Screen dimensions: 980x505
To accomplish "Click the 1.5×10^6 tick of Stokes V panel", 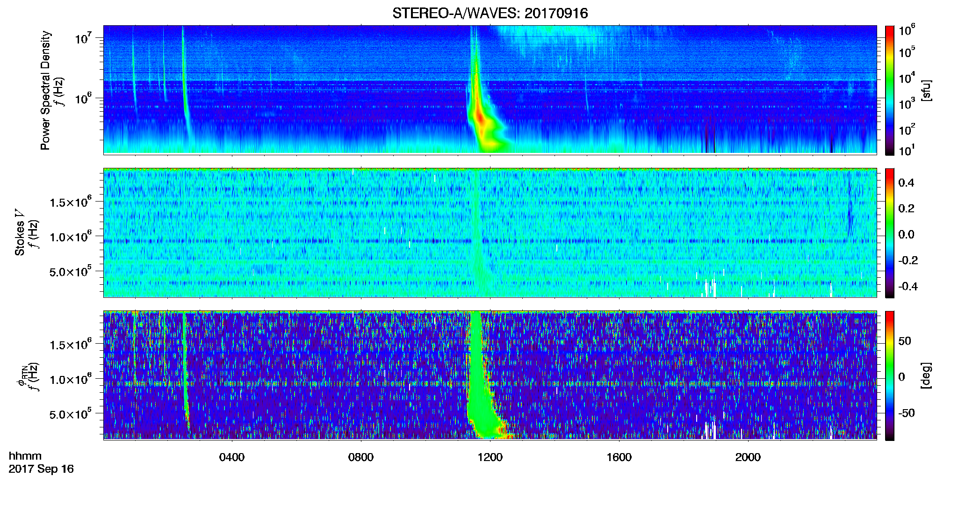I will coord(71,202).
